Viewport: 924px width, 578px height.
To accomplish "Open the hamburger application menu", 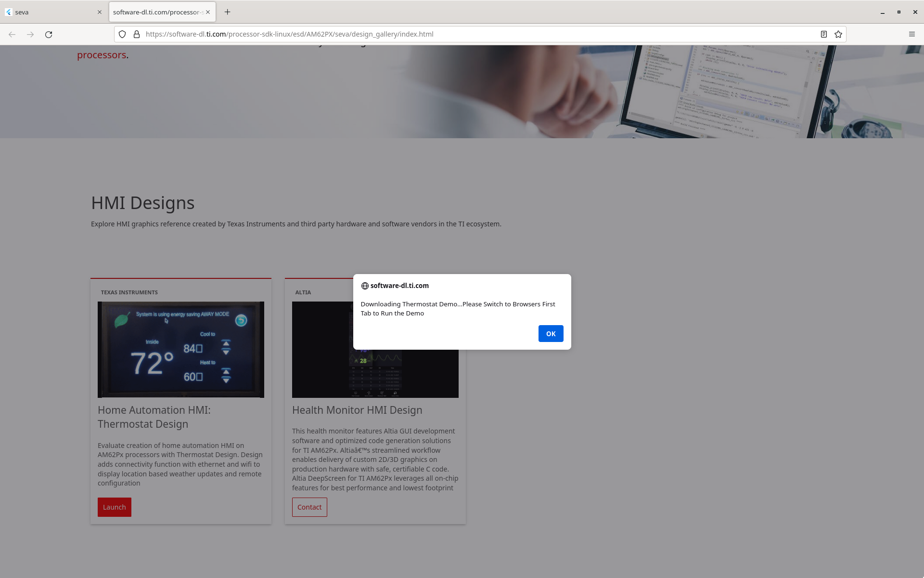I will (x=911, y=34).
